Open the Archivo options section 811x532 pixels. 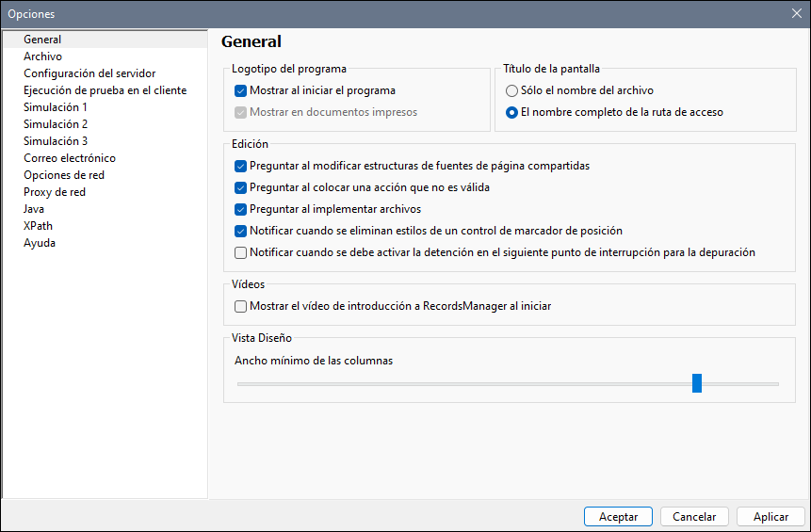pyautogui.click(x=42, y=56)
